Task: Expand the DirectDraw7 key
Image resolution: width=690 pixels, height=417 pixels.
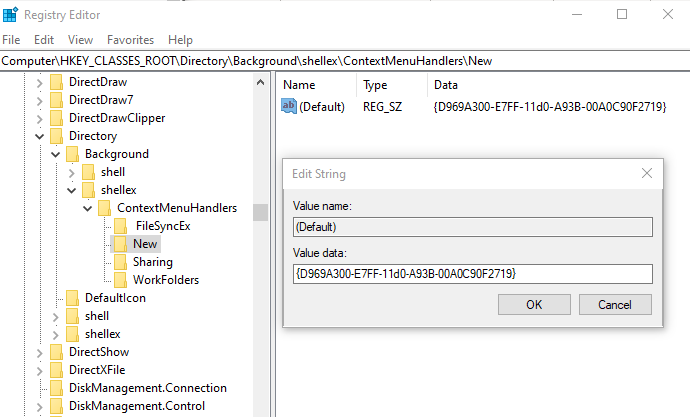Action: coord(40,101)
